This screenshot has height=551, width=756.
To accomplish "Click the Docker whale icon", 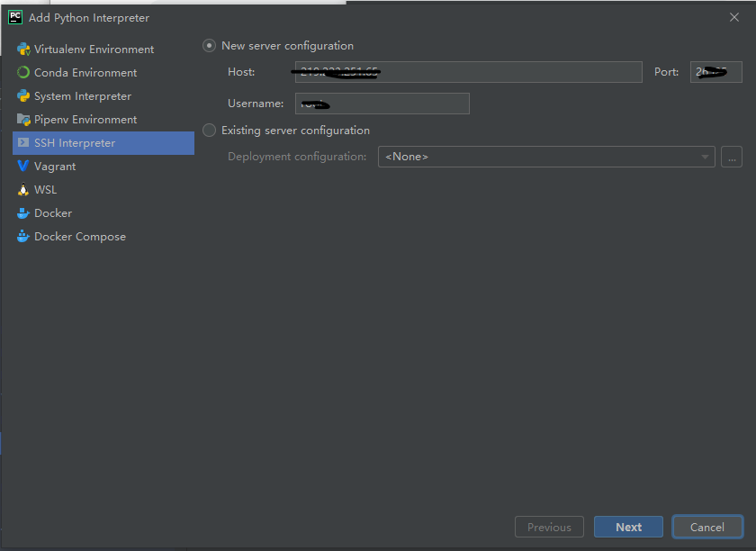I will 23,212.
